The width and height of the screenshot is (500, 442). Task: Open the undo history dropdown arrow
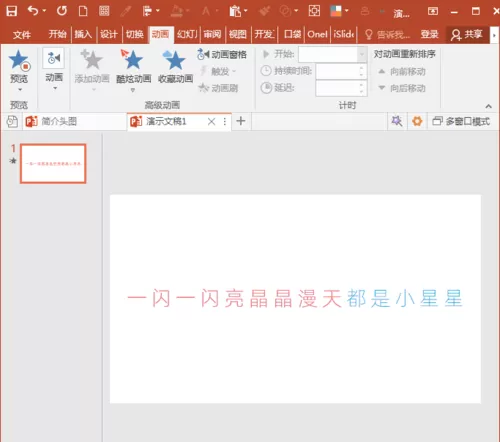[x=44, y=11]
